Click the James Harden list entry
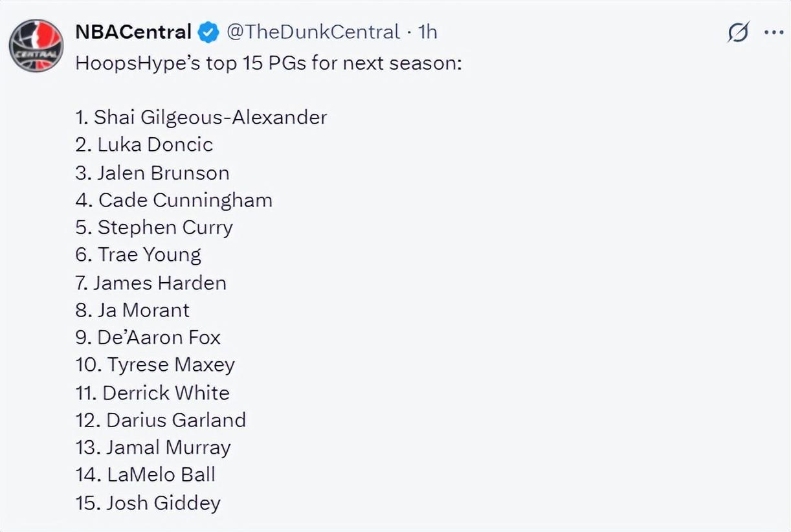 (151, 283)
